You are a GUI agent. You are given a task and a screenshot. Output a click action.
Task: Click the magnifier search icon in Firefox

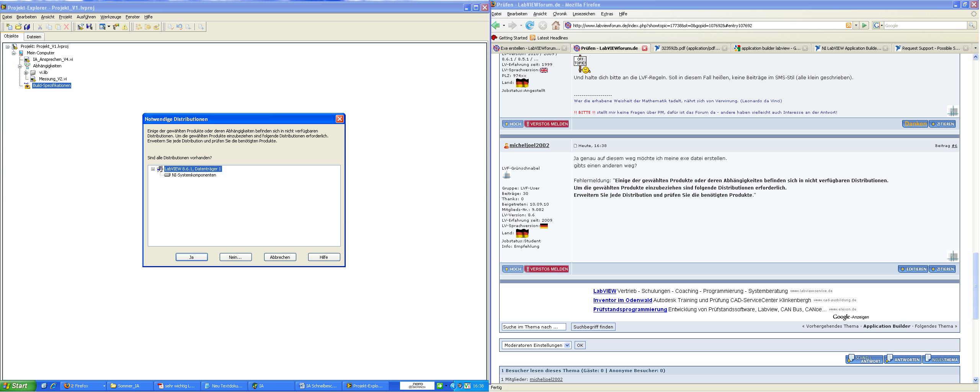[x=972, y=26]
